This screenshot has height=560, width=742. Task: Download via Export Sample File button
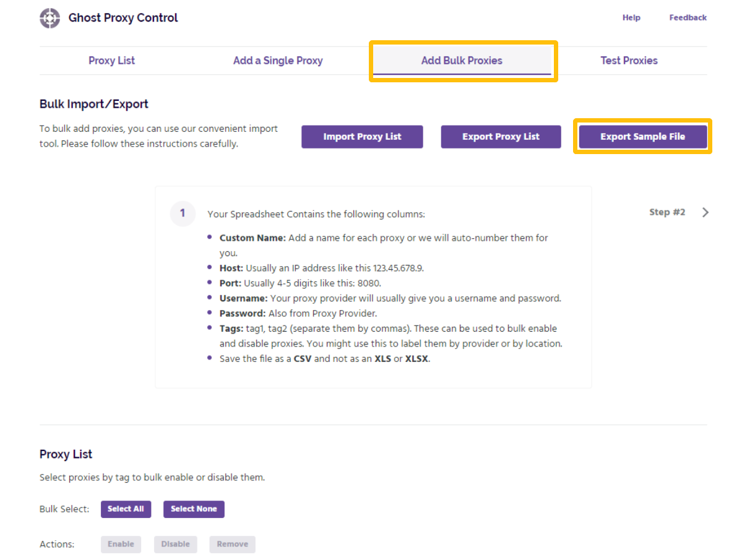[642, 137]
